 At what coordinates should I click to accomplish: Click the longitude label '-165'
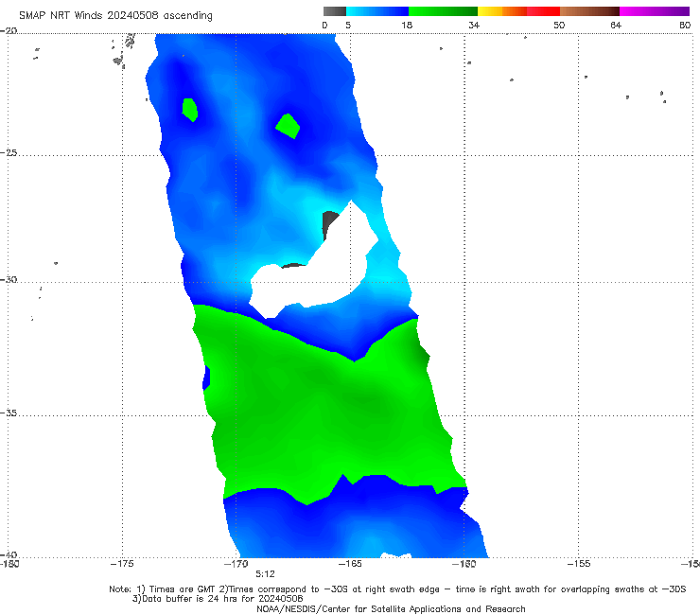[350, 564]
